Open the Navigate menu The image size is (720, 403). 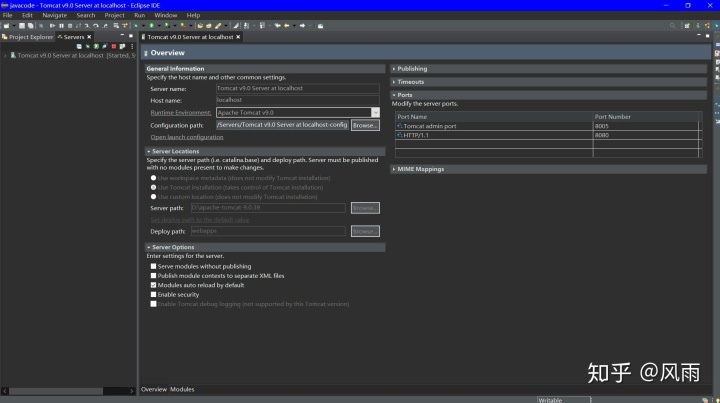coord(55,15)
